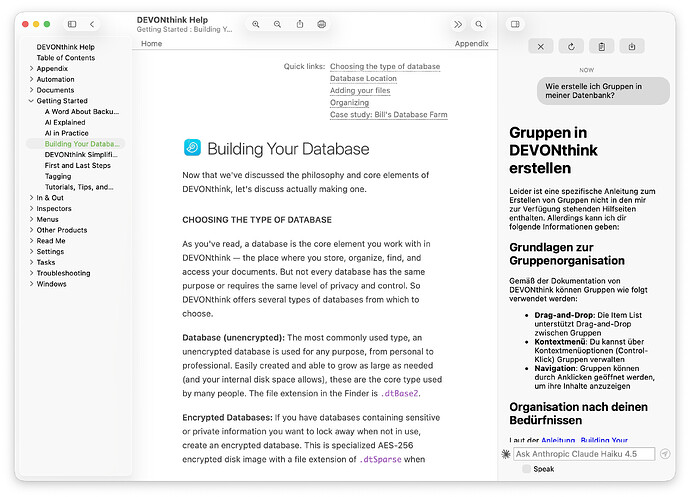
Task: Click the .dtSparse extension text
Action: [x=381, y=460]
